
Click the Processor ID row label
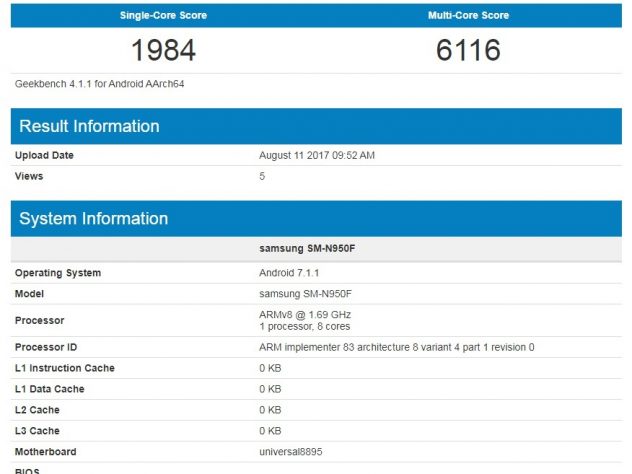(x=47, y=347)
